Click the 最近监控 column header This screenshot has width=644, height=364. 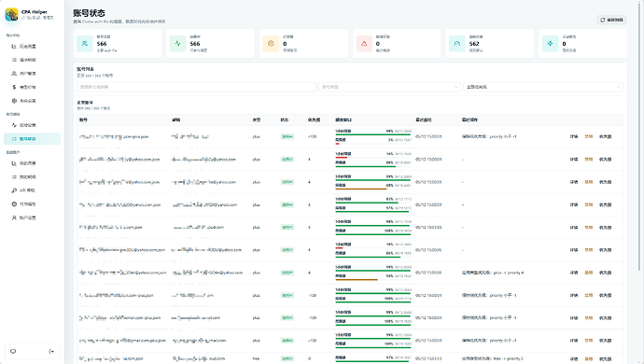tap(424, 120)
